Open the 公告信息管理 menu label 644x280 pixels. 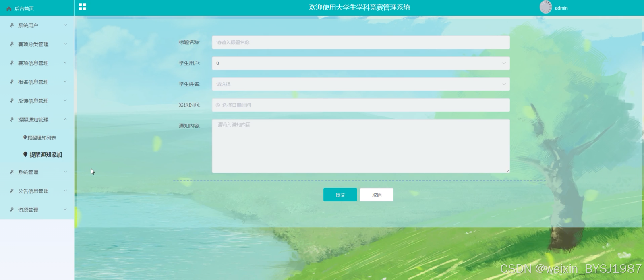[x=33, y=191]
